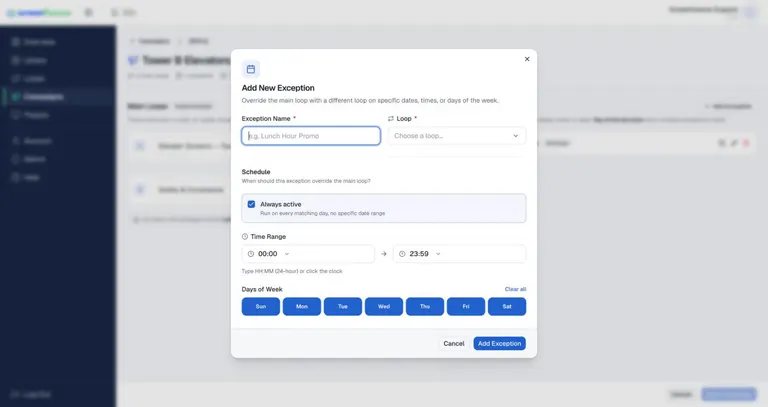Click the Clear all link
The width and height of the screenshot is (768, 407).
[515, 289]
